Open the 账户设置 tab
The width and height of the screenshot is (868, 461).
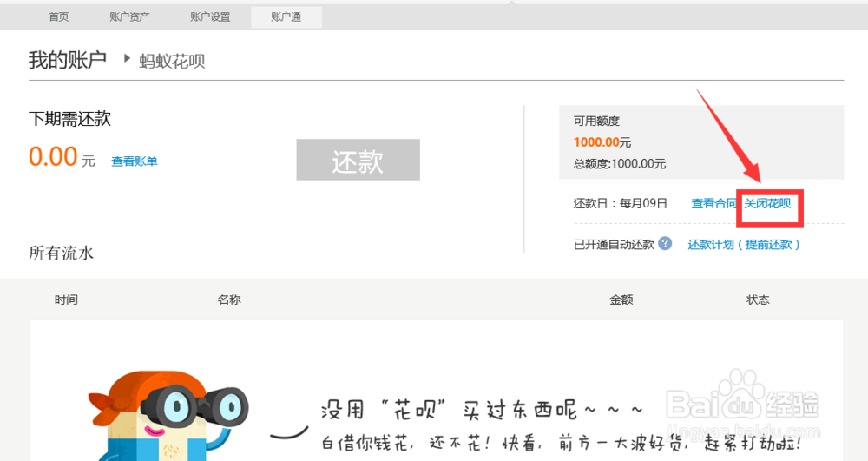(x=210, y=17)
